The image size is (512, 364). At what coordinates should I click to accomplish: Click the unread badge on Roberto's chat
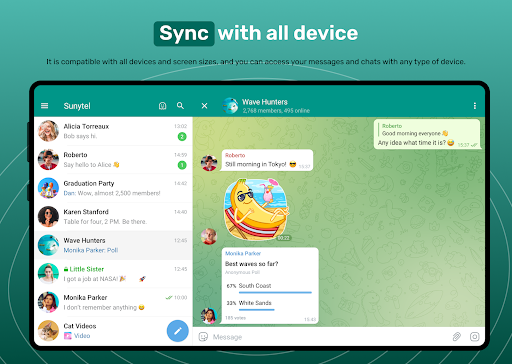click(x=182, y=165)
